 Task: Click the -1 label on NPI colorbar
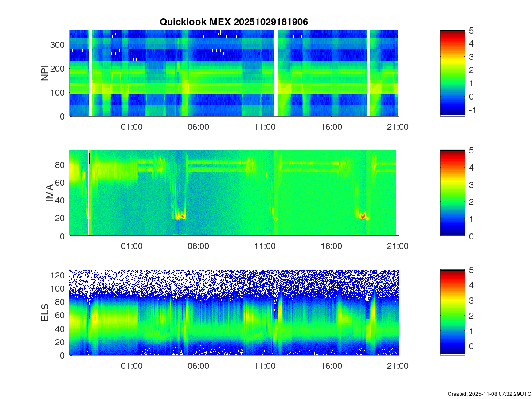coord(472,110)
